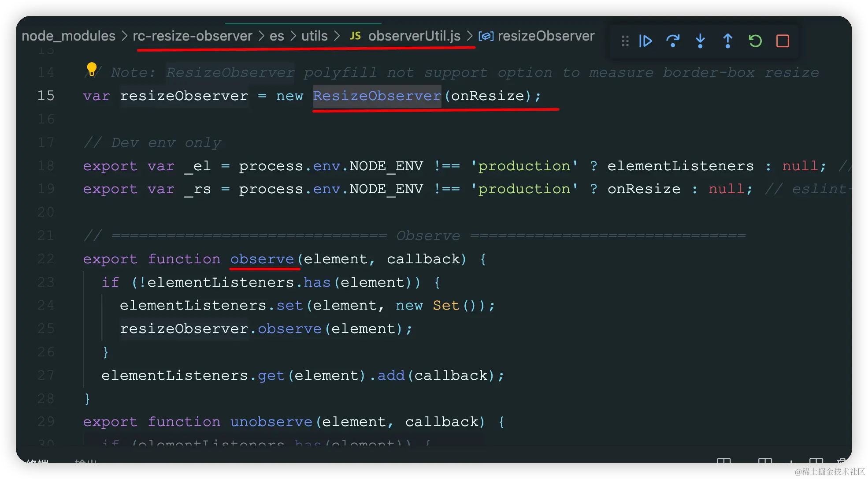Expand the rc-resize-observer breadcrumb folder
Image resolution: width=868 pixels, height=479 pixels.
(193, 36)
